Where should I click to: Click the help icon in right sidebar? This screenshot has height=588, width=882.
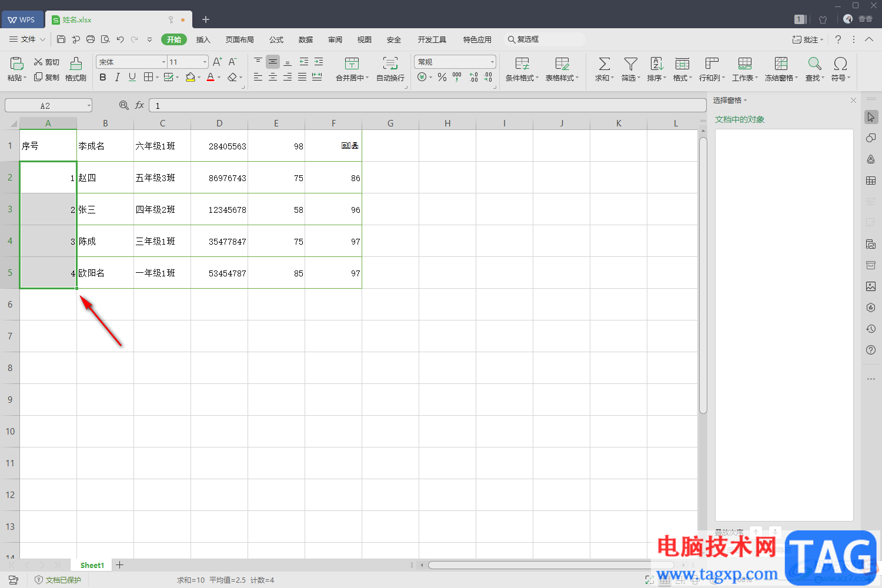(871, 350)
